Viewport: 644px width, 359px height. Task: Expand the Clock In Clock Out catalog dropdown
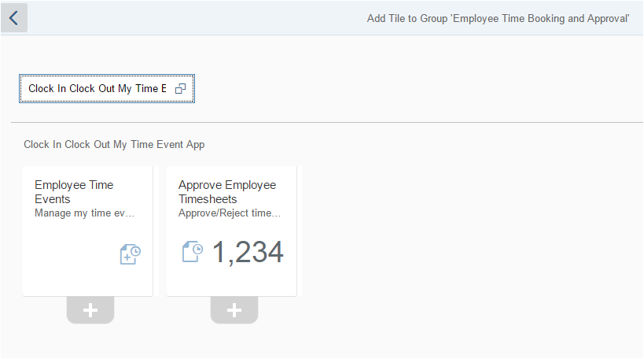coord(107,88)
